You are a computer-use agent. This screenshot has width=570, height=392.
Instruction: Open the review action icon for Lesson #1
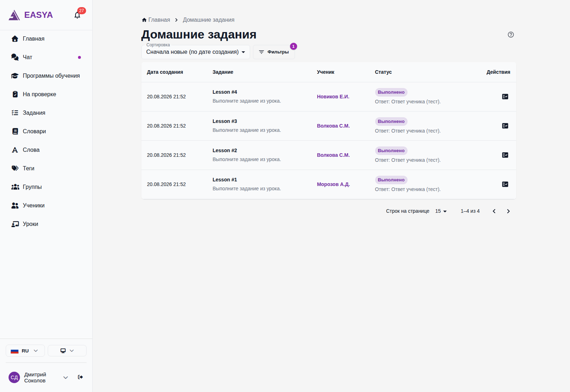pyautogui.click(x=505, y=184)
